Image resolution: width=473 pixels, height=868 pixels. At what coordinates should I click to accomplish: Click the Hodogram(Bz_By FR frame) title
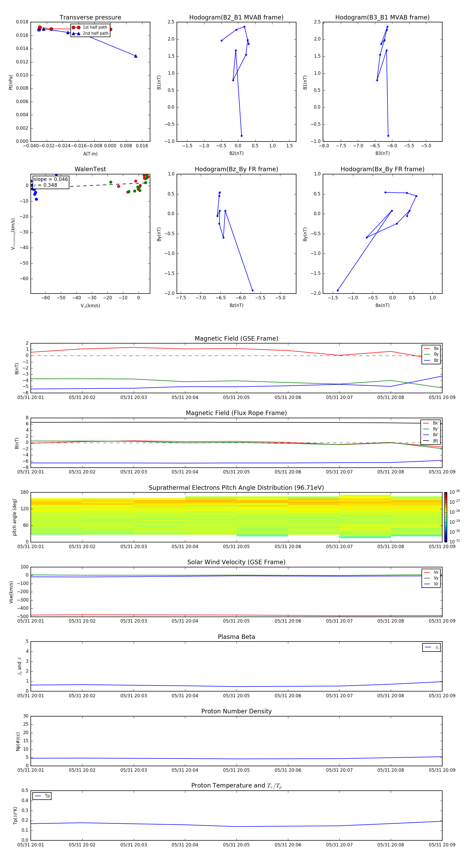[x=236, y=169]
